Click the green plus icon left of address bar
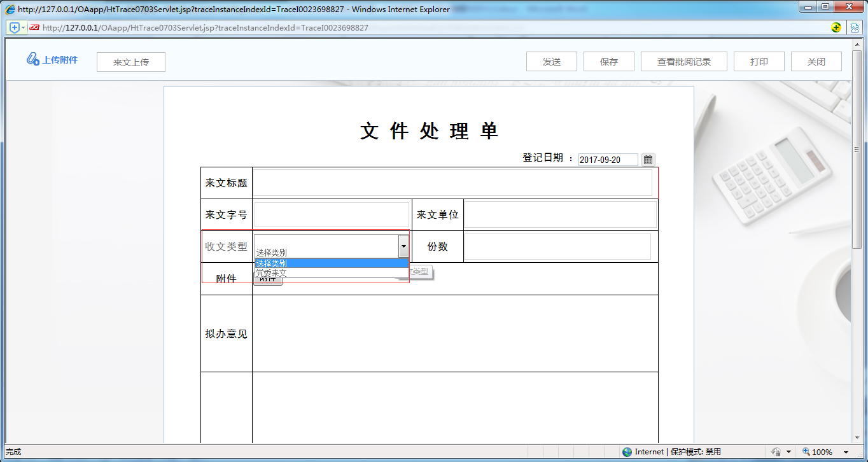The height and width of the screenshot is (462, 868). pyautogui.click(x=13, y=27)
